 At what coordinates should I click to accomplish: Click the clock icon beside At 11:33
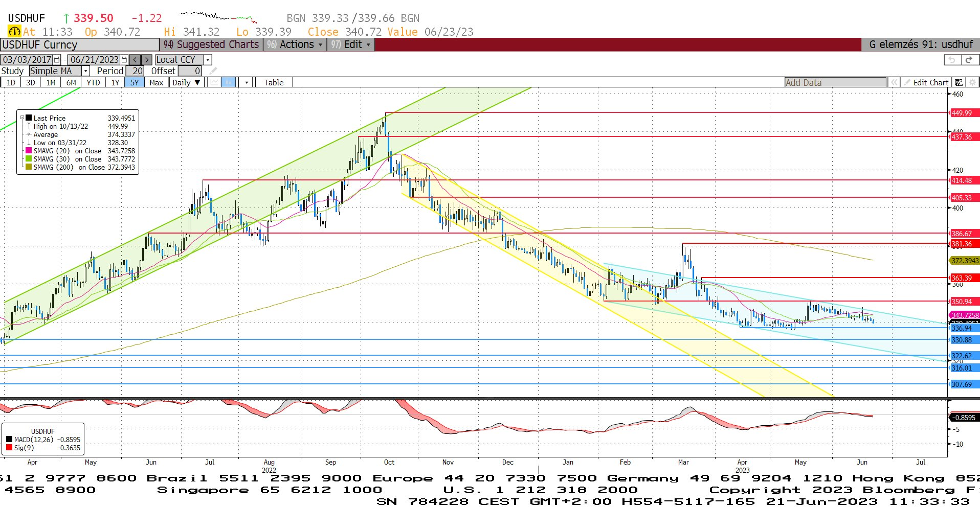coord(14,32)
